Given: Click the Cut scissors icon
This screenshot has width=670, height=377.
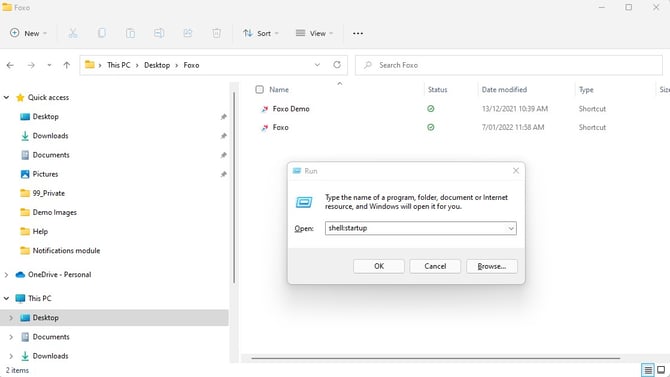Looking at the screenshot, I should pos(73,33).
